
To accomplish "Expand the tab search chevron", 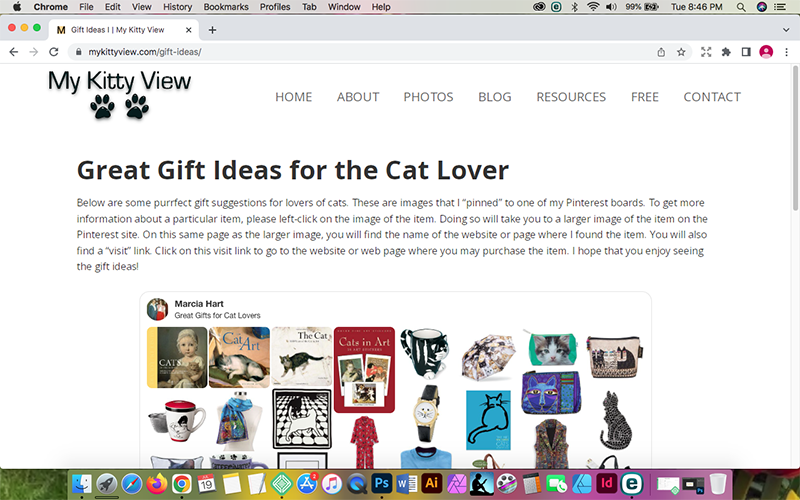I will 785,30.
